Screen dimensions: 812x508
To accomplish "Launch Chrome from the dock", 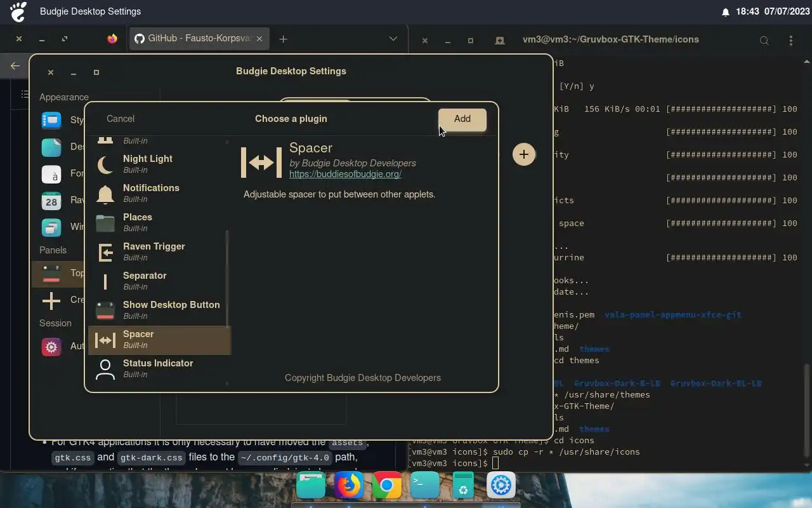I will 386,486.
